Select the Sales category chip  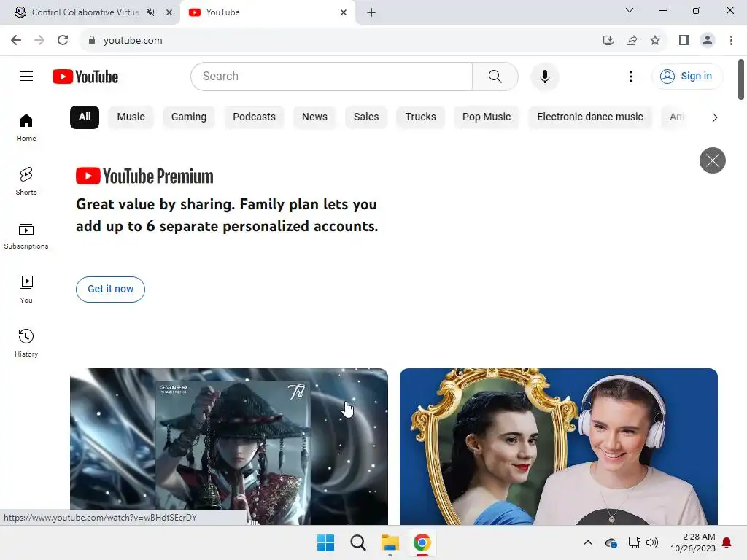(x=366, y=117)
